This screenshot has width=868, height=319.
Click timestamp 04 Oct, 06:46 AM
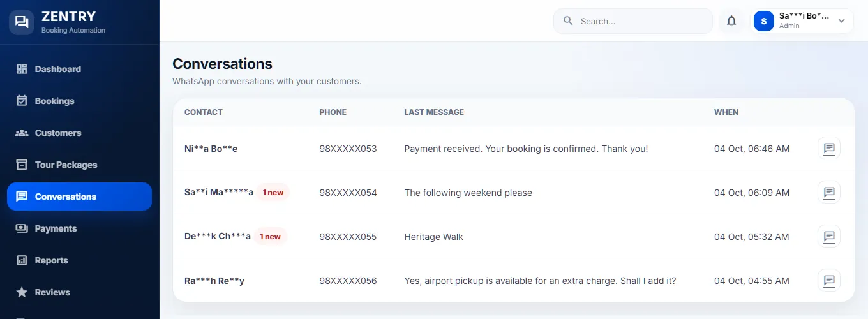[x=752, y=148]
